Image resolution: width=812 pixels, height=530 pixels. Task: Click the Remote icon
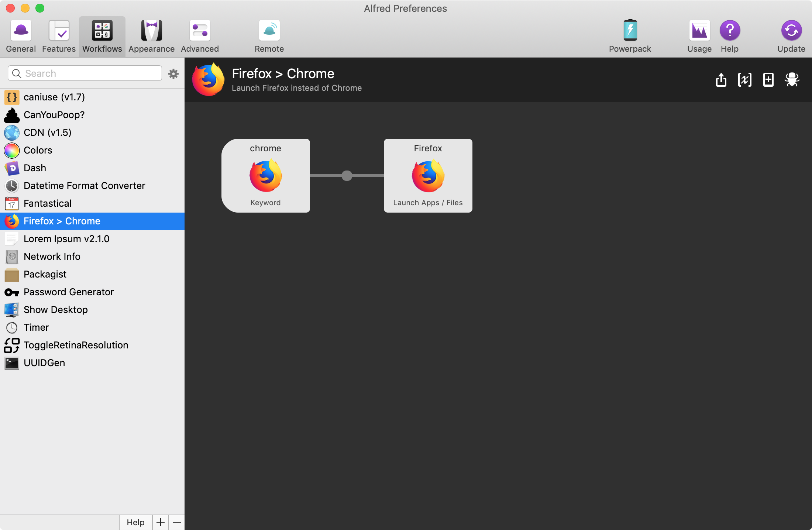269,36
